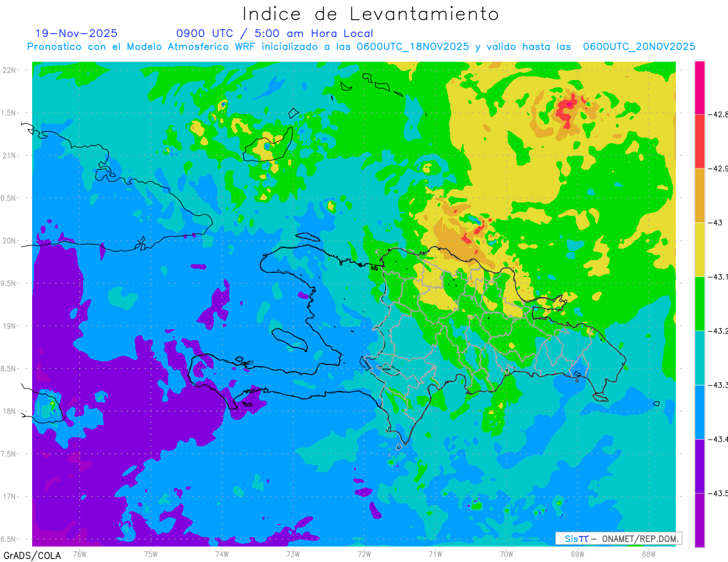Click the '22N' latitude label
This screenshot has height=562, width=728.
[x=10, y=70]
